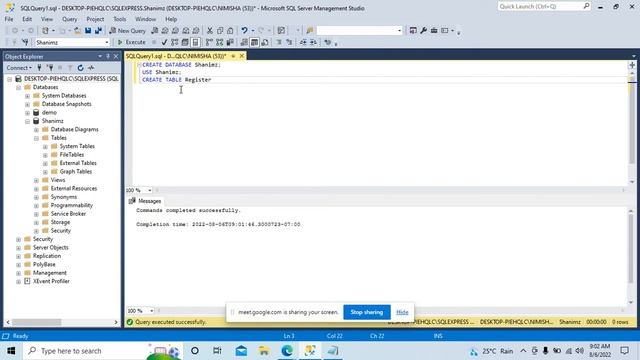Viewport: 640px width, 360px height.
Task: Select the XEvent Profiler node
Action: click(51, 281)
